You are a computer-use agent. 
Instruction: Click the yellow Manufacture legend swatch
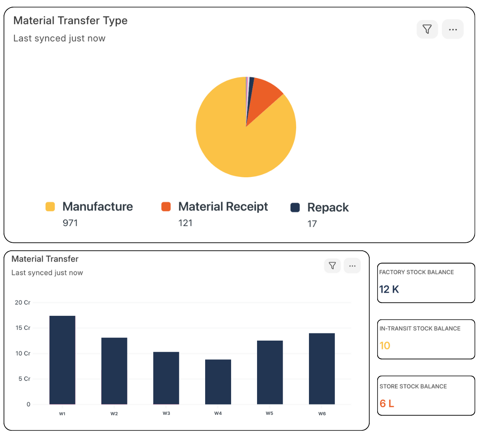tap(50, 206)
